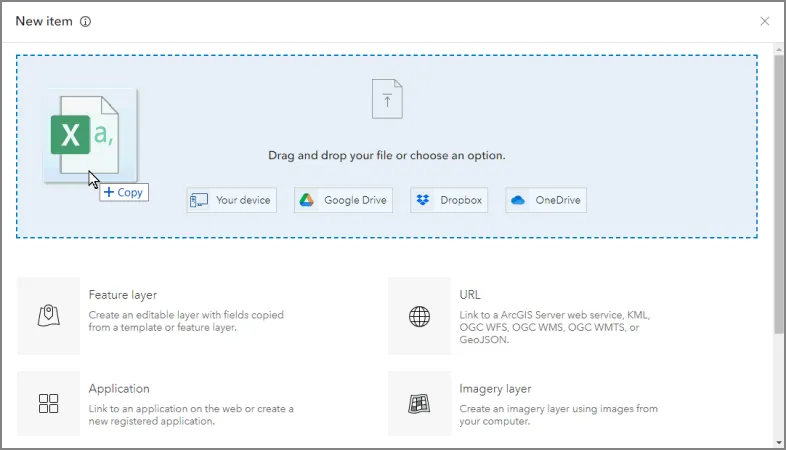Click the OneDrive cloud icon
786x450 pixels.
point(518,200)
